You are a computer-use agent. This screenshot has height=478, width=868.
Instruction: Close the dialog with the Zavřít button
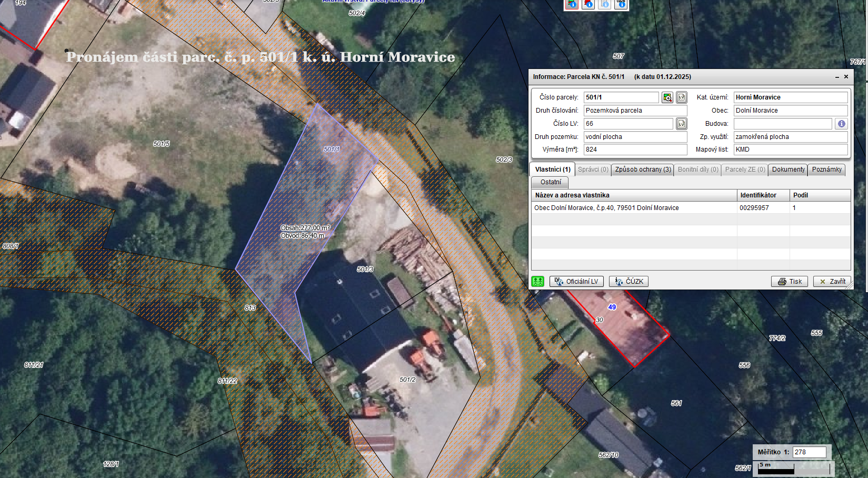832,282
